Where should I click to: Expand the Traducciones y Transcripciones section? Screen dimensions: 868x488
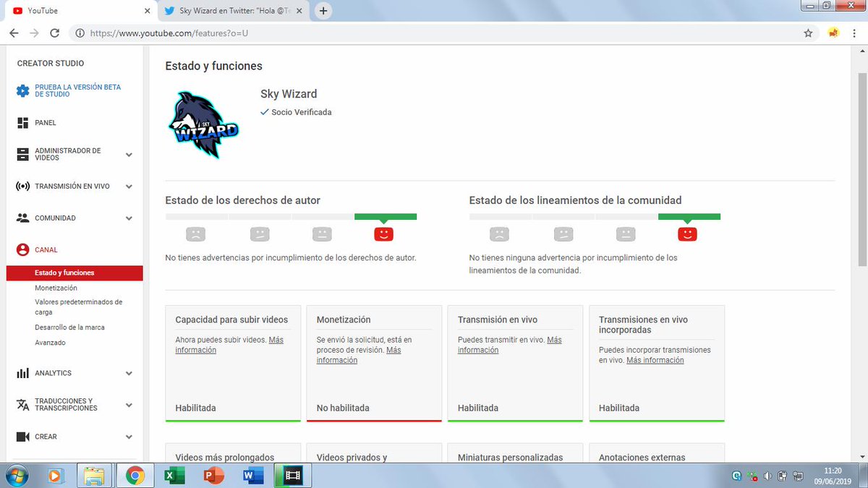click(x=129, y=405)
